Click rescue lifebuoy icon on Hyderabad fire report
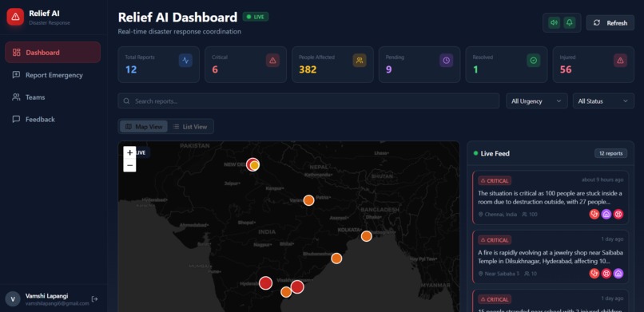644x312 pixels. coord(606,274)
